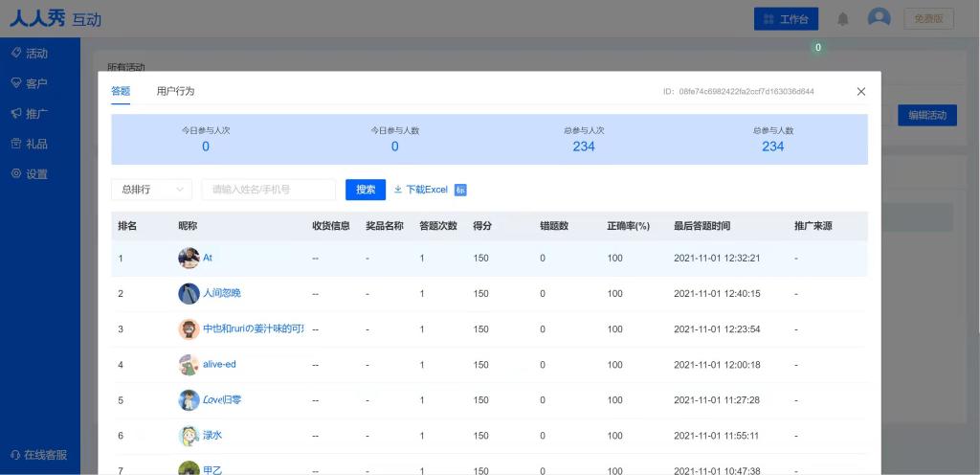
Task: Click the 工作台 button
Action: tap(787, 19)
